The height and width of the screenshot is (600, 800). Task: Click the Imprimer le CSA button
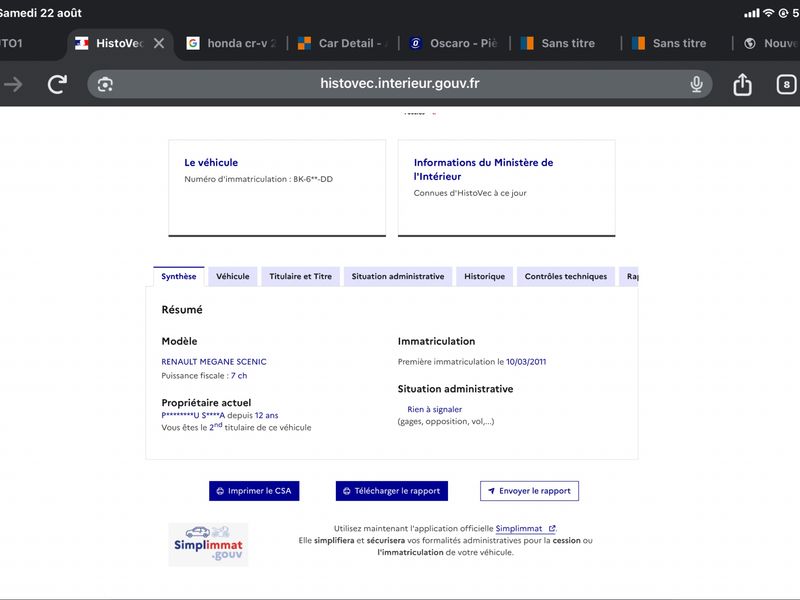(x=254, y=491)
